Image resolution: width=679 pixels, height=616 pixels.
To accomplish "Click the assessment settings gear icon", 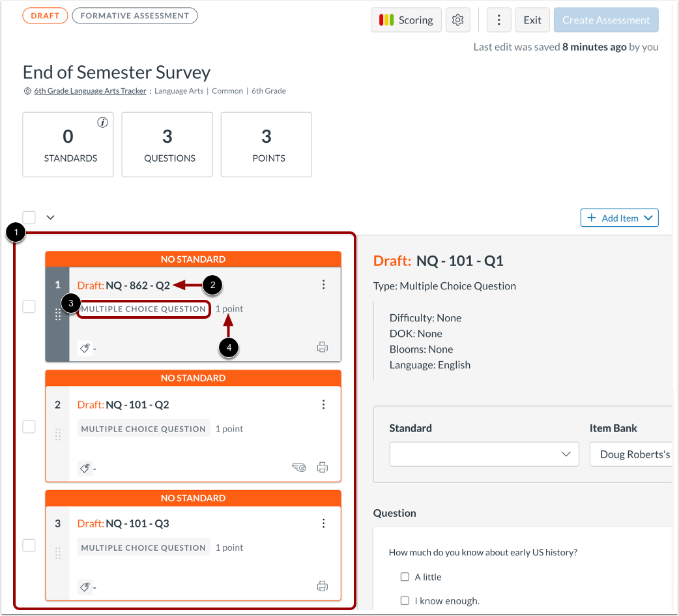I will [x=457, y=20].
